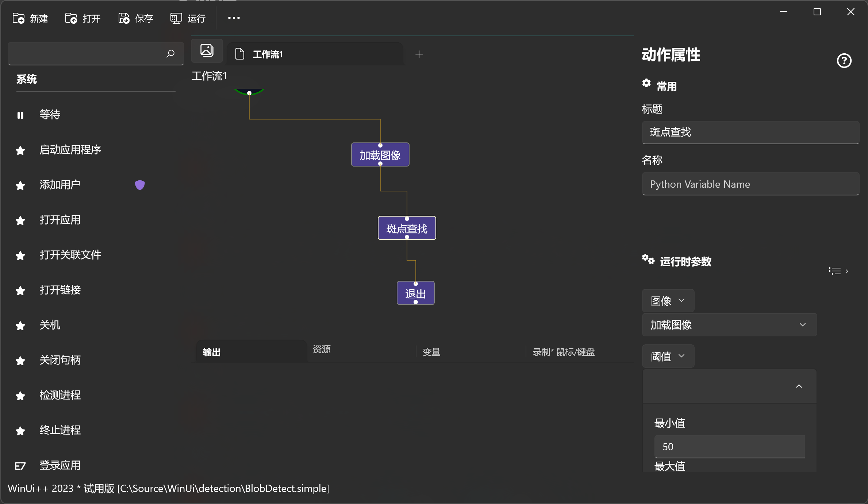Open an existing file via 打开

point(82,18)
